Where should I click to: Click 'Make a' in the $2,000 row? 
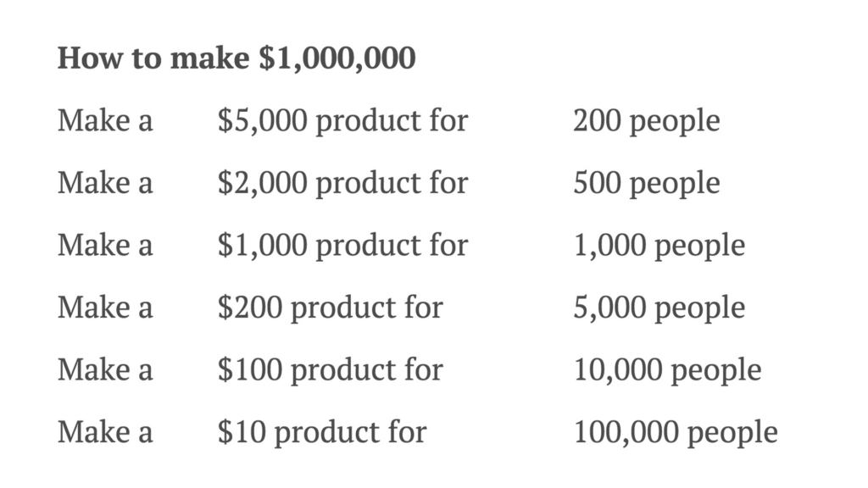[x=105, y=183]
